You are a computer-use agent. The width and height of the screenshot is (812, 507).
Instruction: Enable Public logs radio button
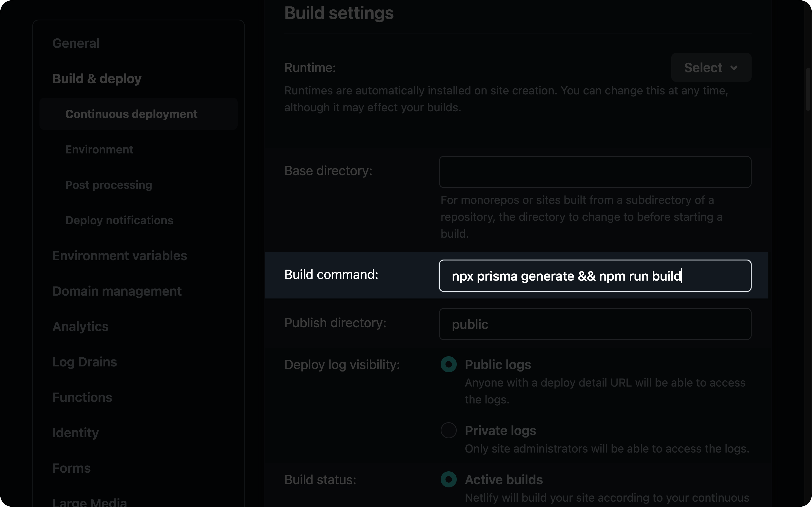[x=448, y=364]
